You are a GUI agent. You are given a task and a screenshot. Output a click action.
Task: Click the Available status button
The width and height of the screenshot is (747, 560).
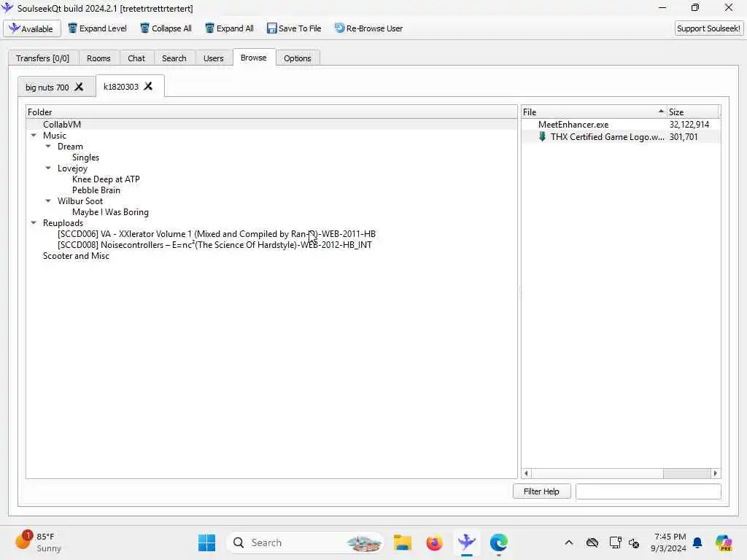tap(32, 28)
